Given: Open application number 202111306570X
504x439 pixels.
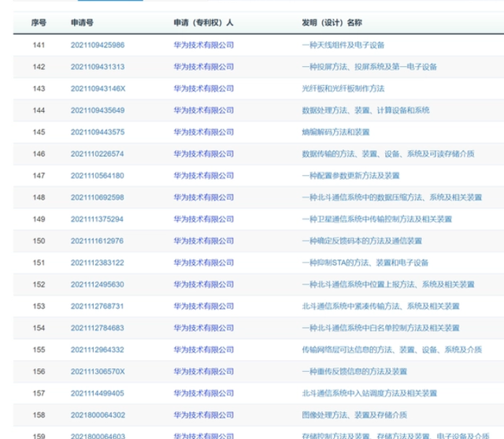Looking at the screenshot, I should pyautogui.click(x=98, y=371).
